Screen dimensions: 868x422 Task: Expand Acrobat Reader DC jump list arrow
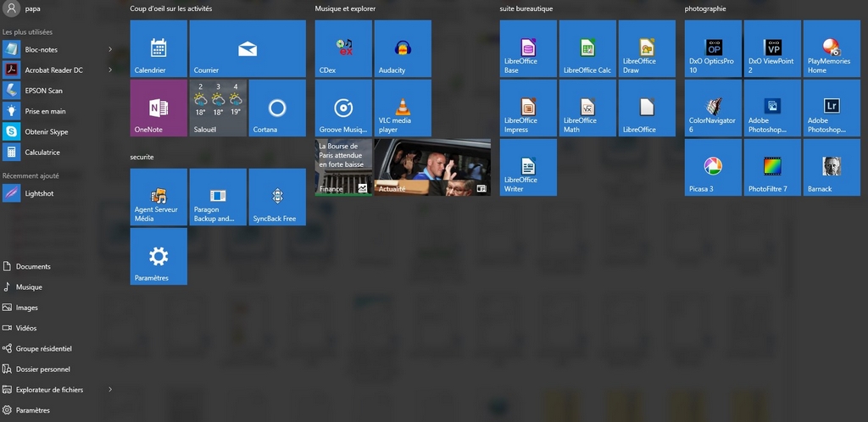[110, 69]
